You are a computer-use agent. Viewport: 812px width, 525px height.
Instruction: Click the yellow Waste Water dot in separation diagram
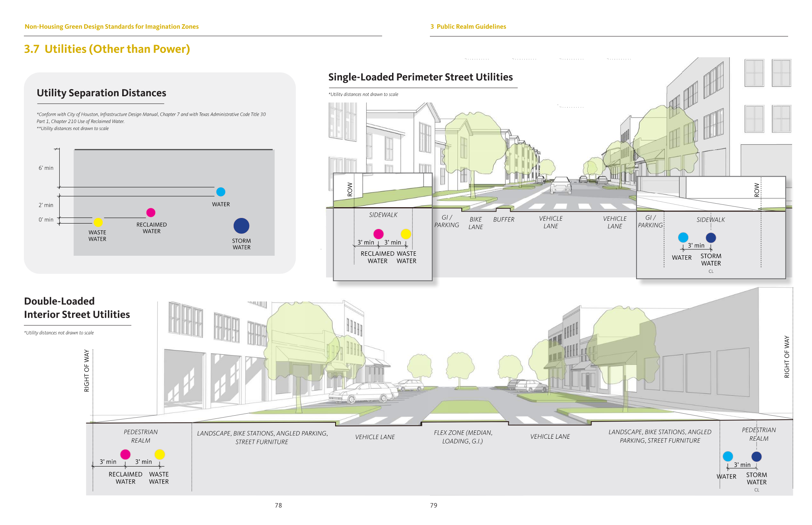(98, 222)
